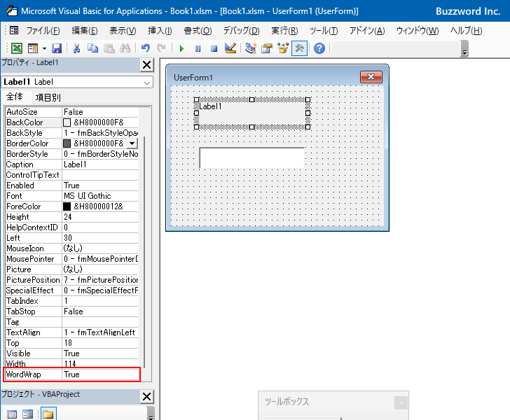The width and height of the screenshot is (510, 420).
Task: Open the Project pane toolbar overflow arrow
Action: click(x=150, y=413)
